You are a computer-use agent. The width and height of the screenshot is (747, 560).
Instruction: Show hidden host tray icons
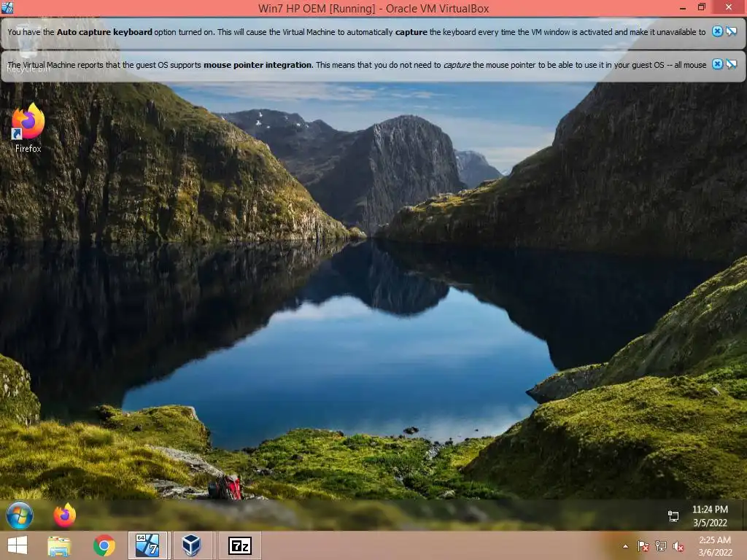coord(625,546)
